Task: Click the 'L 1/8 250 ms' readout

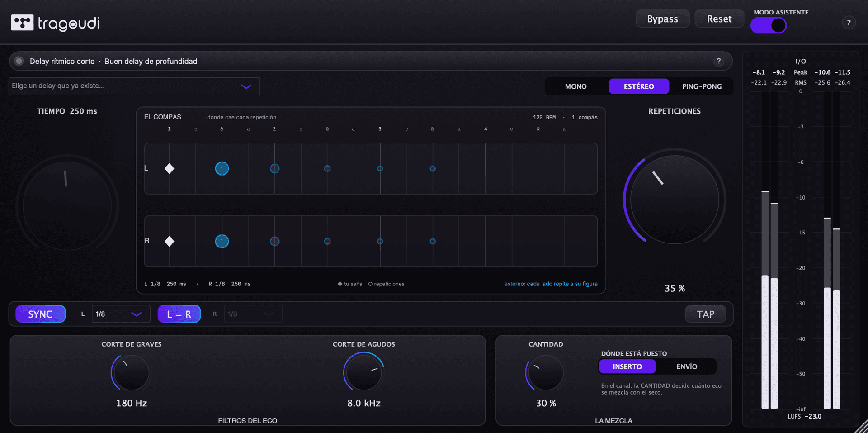Action: click(x=165, y=284)
